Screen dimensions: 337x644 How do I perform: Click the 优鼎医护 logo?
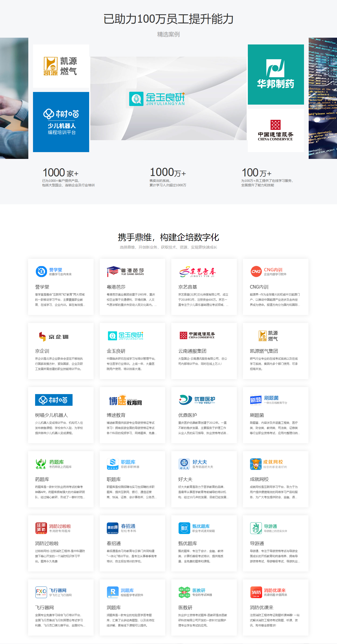[197, 400]
